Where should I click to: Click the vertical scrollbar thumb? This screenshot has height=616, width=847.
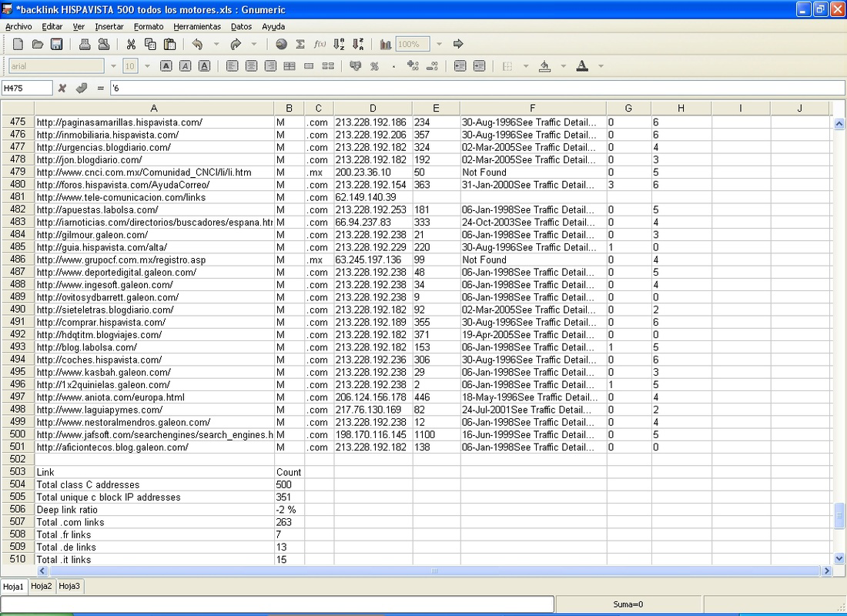pyautogui.click(x=839, y=515)
